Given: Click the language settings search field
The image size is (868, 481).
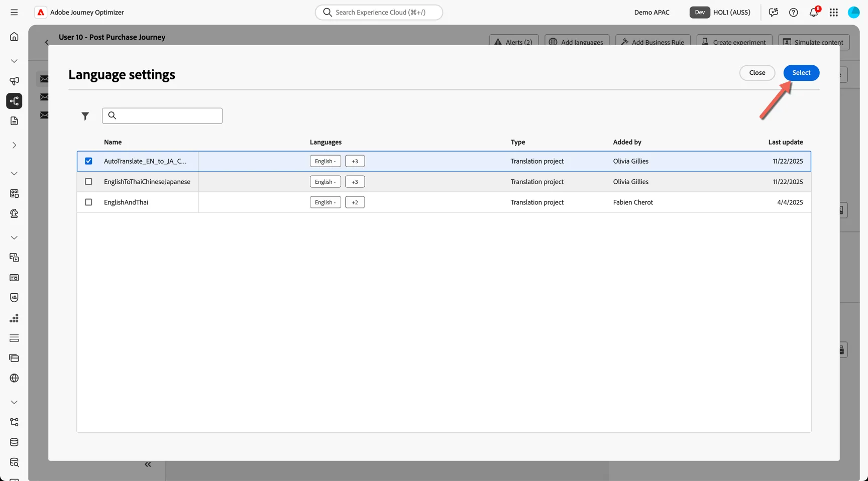Looking at the screenshot, I should 162,116.
